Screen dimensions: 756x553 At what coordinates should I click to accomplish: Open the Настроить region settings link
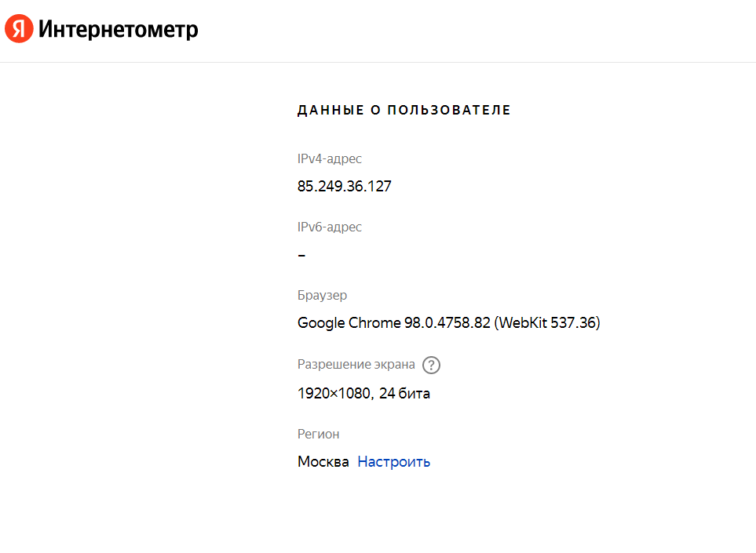(394, 461)
